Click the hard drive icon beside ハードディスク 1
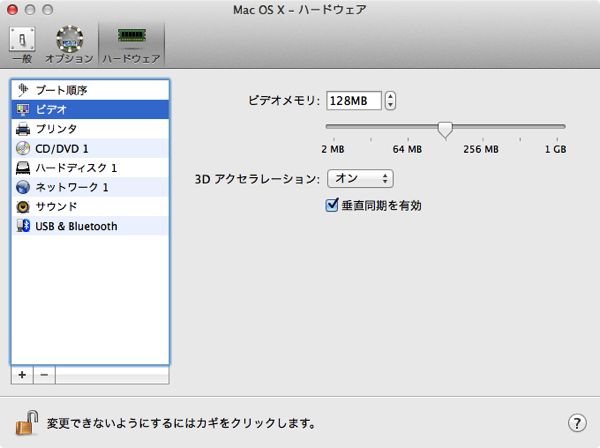The width and height of the screenshot is (600, 448). [23, 168]
